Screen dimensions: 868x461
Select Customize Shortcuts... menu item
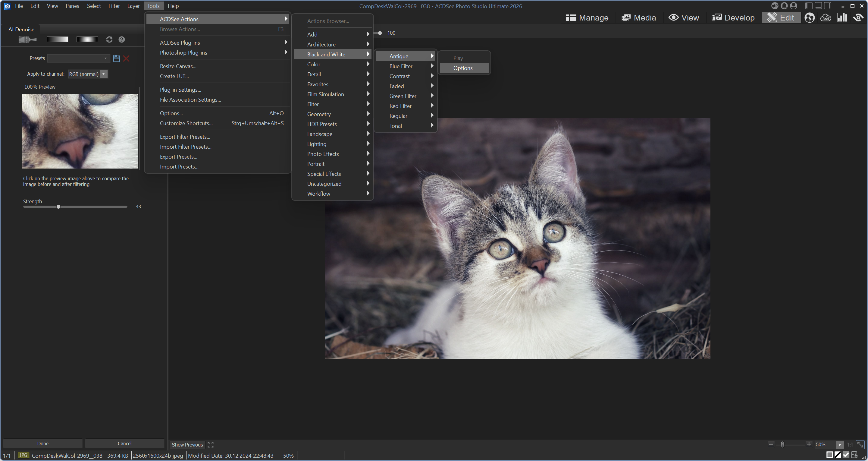[x=218, y=123]
